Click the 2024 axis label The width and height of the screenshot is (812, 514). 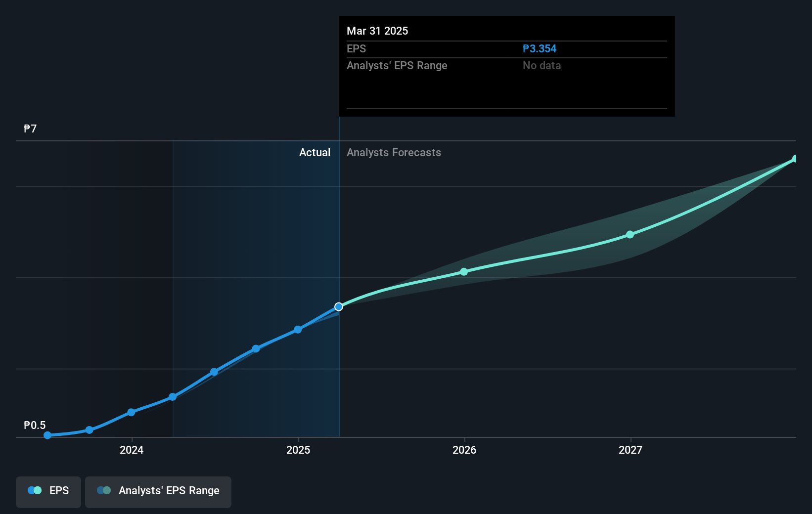[x=132, y=450]
